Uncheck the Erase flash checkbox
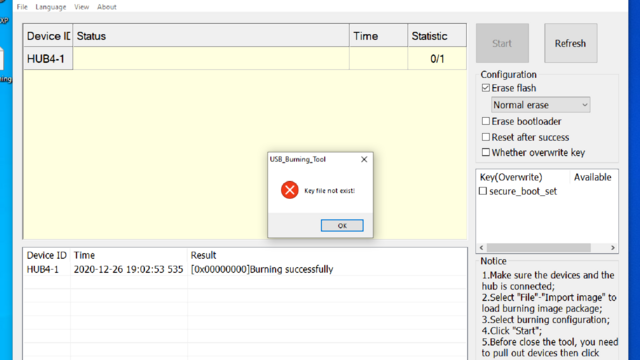 pos(486,88)
